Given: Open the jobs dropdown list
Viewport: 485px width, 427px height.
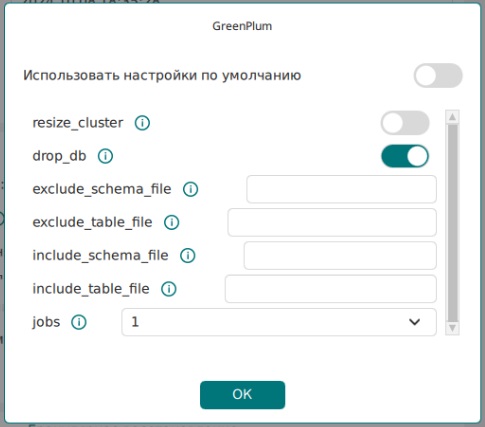Looking at the screenshot, I should click(279, 322).
